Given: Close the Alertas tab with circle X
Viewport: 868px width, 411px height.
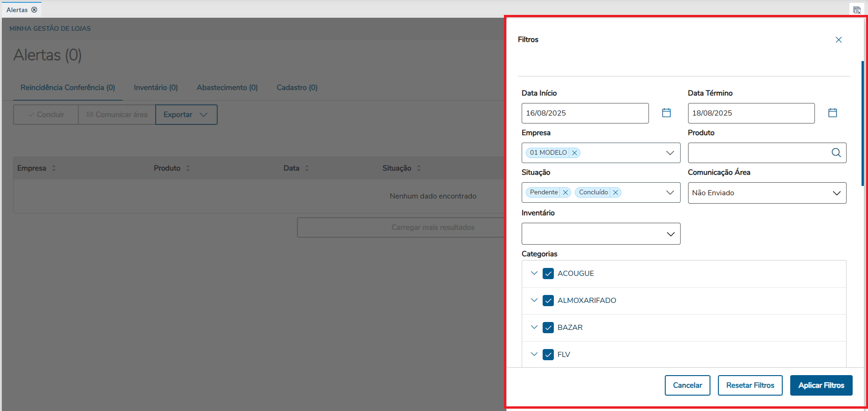Looking at the screenshot, I should coord(34,10).
